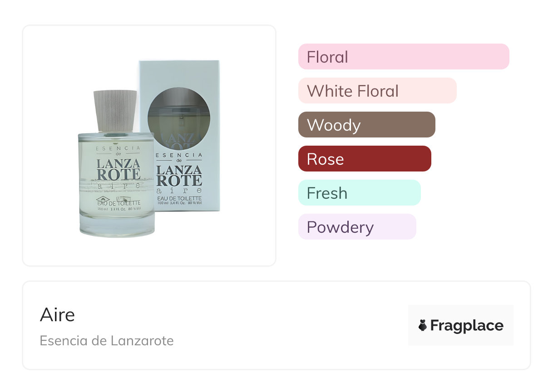Screen dimensions: 553x392
Task: Click the wooden cap of the bottle
Action: (115, 110)
